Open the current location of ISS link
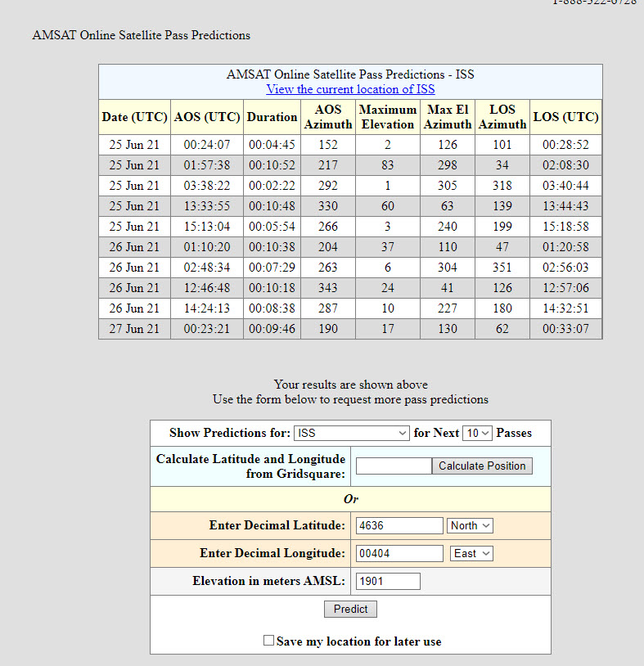This screenshot has height=666, width=644. pos(350,89)
